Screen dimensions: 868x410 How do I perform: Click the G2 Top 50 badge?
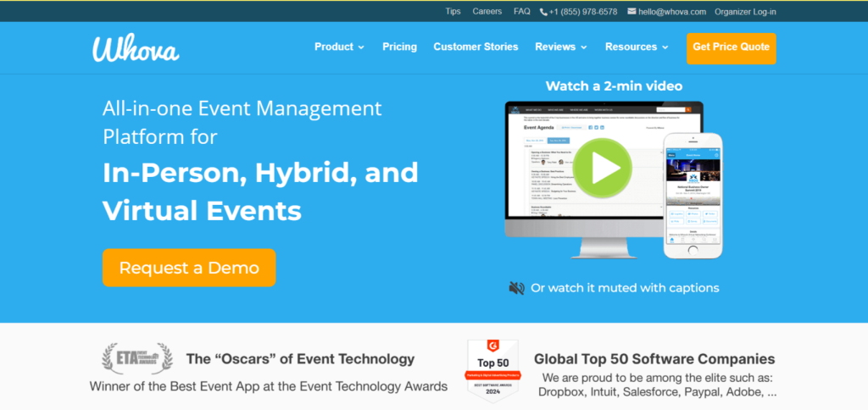coord(492,371)
